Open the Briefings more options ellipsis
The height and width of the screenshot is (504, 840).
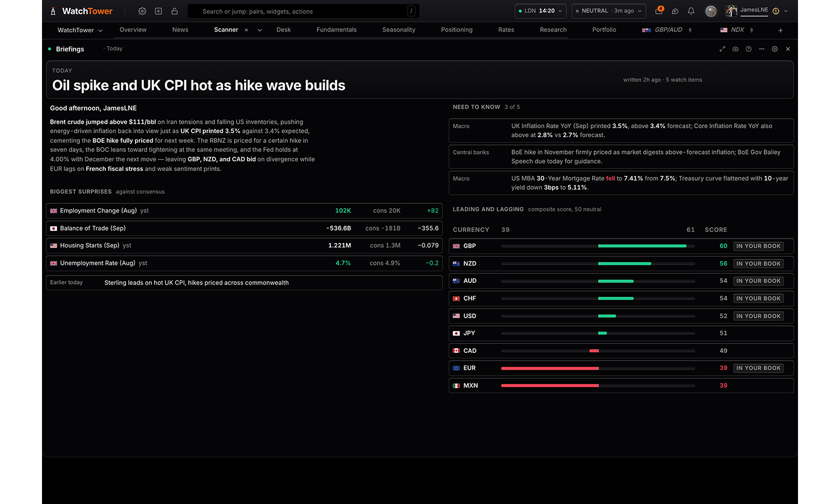(762, 49)
